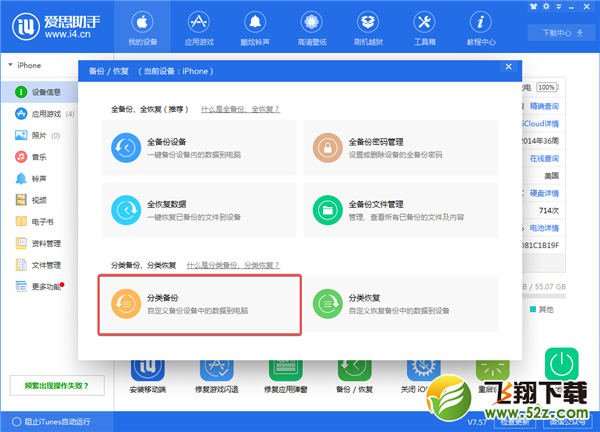Viewport: 600px width, 432px height.
Task: Open the title bar dropdown menu arrow
Action: point(559,7)
